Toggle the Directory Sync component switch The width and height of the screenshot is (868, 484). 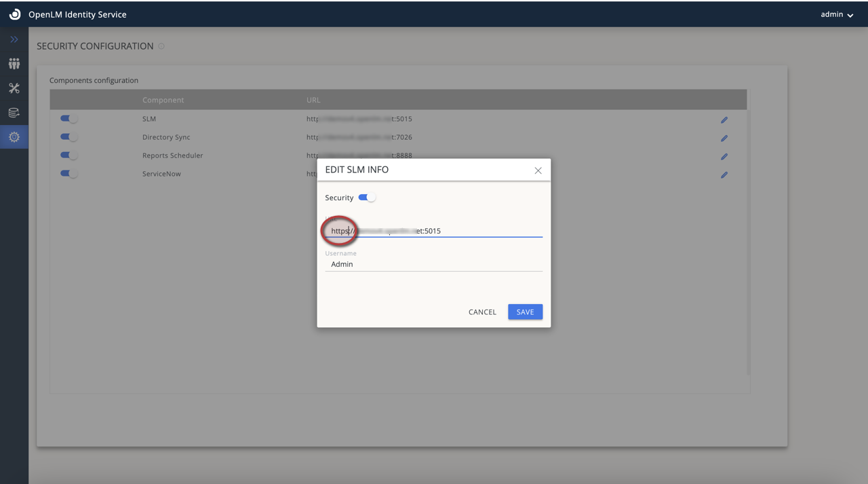click(x=69, y=137)
